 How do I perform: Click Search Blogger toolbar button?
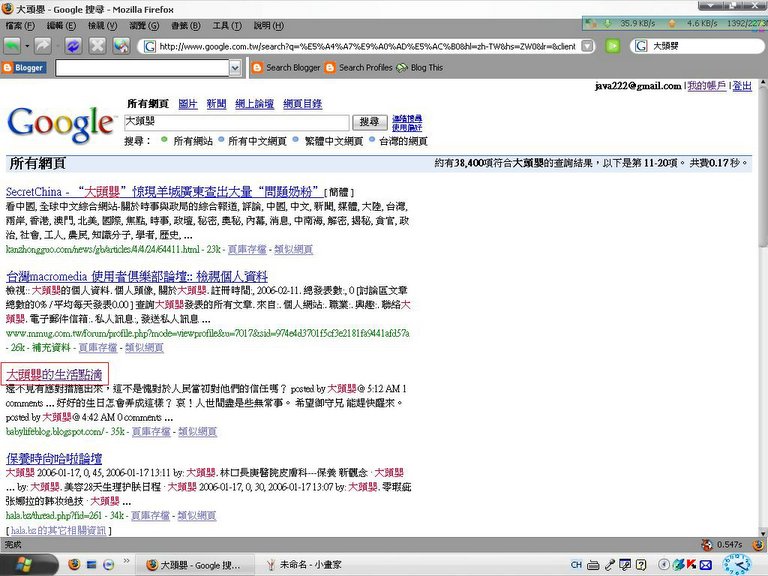tap(286, 68)
